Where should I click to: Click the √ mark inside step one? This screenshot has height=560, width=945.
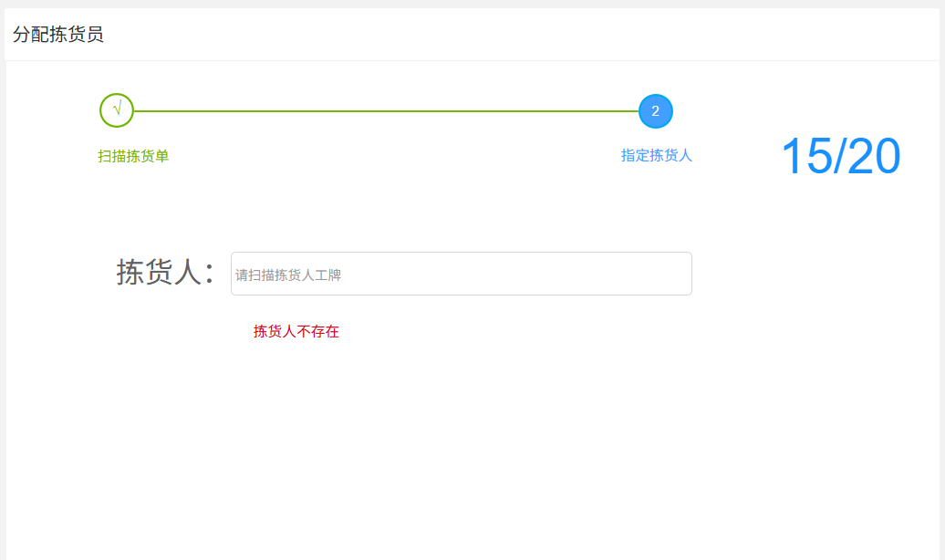pos(117,109)
